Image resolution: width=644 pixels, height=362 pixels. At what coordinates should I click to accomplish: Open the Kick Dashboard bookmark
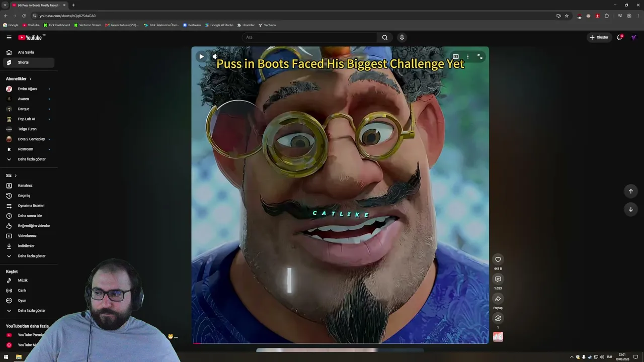[x=57, y=25]
